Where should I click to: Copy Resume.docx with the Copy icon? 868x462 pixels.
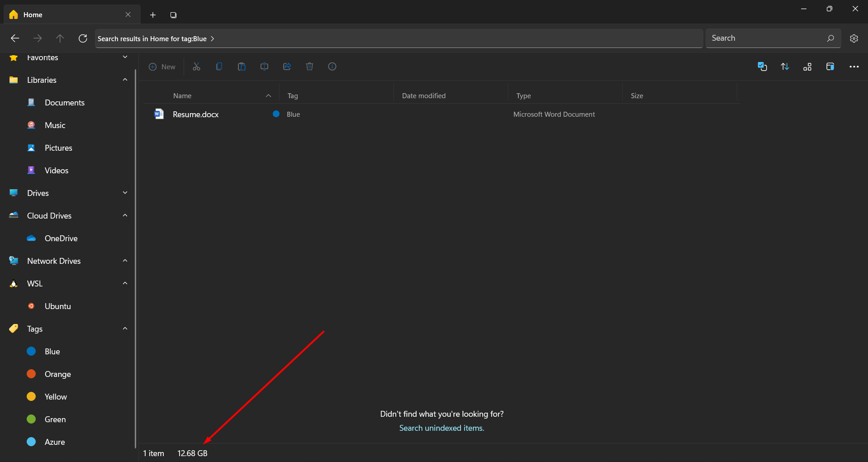tap(219, 67)
